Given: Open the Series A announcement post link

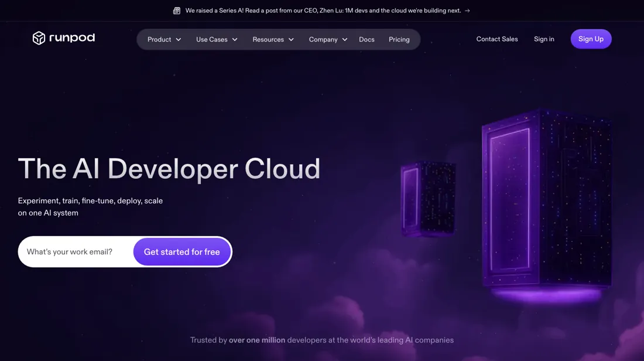Looking at the screenshot, I should 323,11.
